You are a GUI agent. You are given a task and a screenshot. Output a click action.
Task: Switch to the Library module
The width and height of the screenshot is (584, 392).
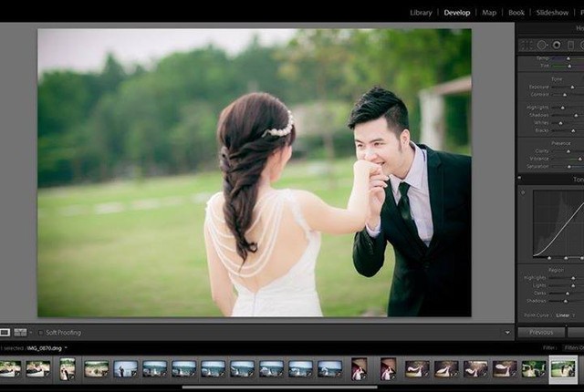point(421,13)
